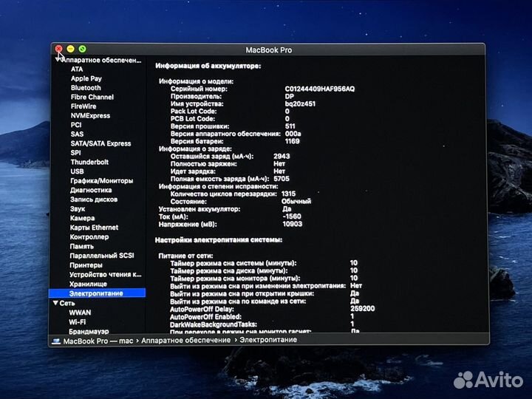Screen dimensions: 532x399
Task: Open Запись дисков entry
Action: point(94,199)
